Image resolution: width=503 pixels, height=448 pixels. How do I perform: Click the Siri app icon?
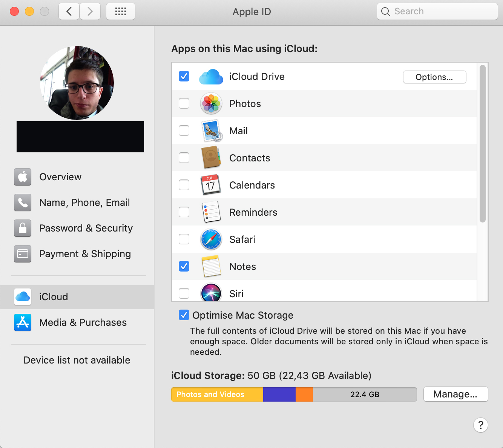211,293
